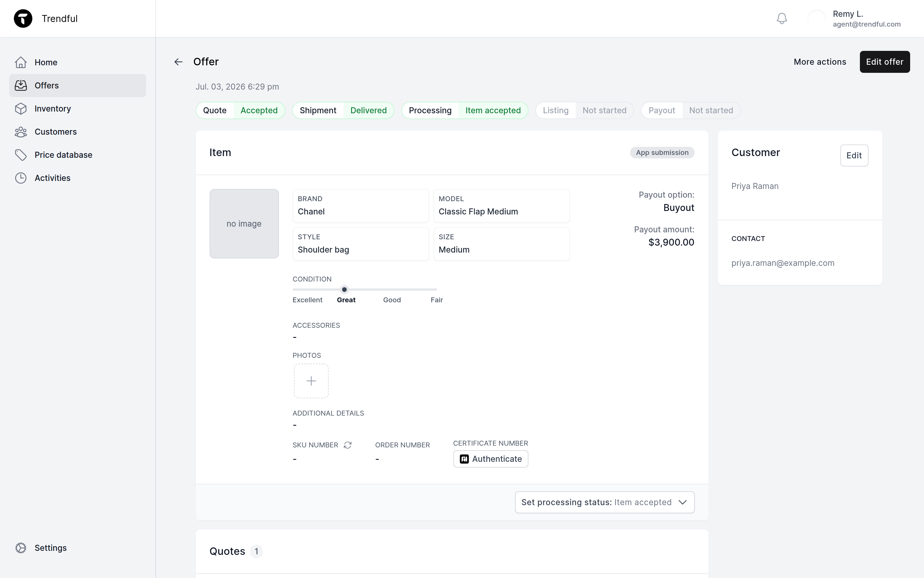Screen dimensions: 924x578
Task: Navigate to Customers page
Action: 77,131
